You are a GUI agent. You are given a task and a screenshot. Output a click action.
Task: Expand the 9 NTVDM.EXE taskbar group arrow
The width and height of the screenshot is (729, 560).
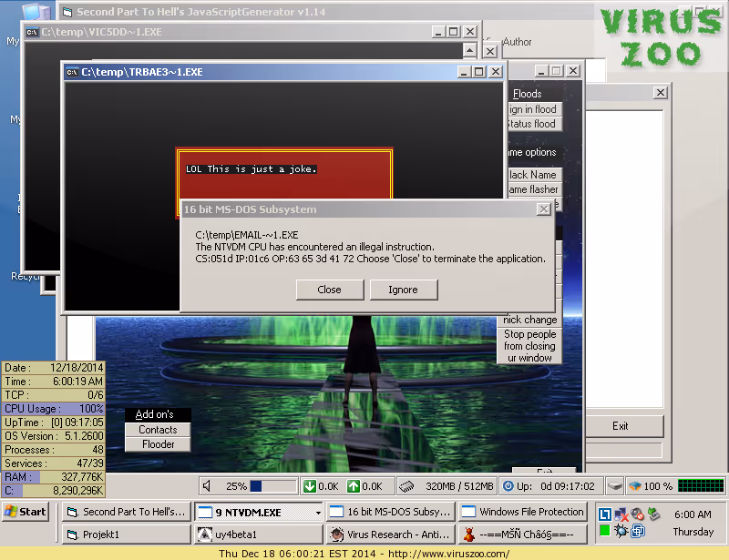[318, 513]
